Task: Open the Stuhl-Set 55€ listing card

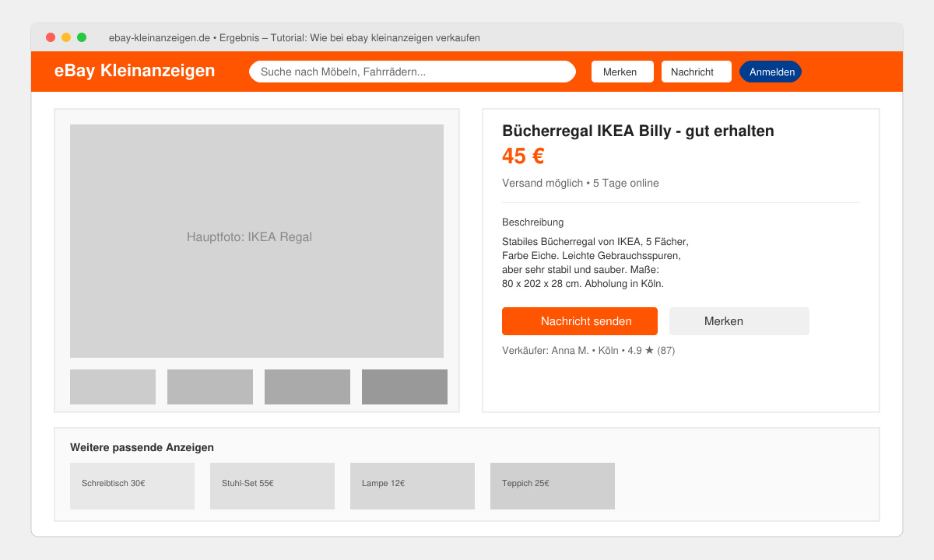Action: pyautogui.click(x=272, y=486)
